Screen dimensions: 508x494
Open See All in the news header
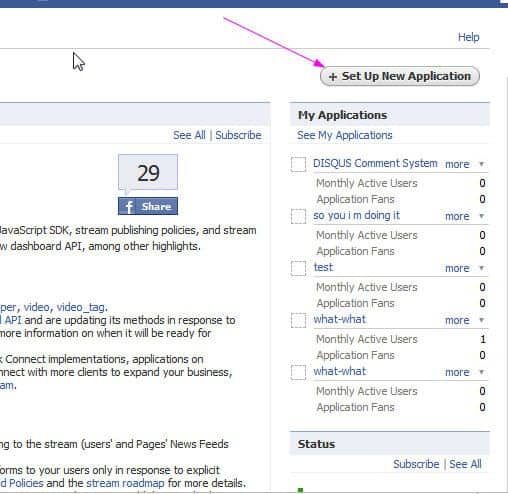click(x=189, y=135)
